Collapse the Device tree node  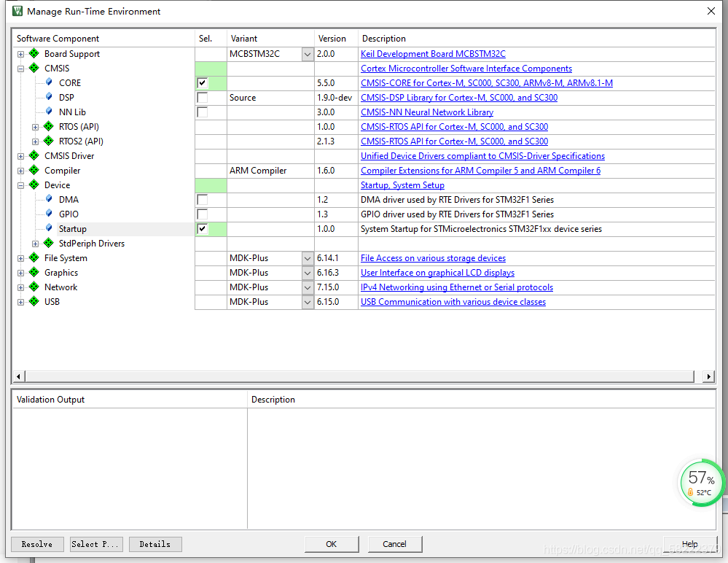point(21,185)
